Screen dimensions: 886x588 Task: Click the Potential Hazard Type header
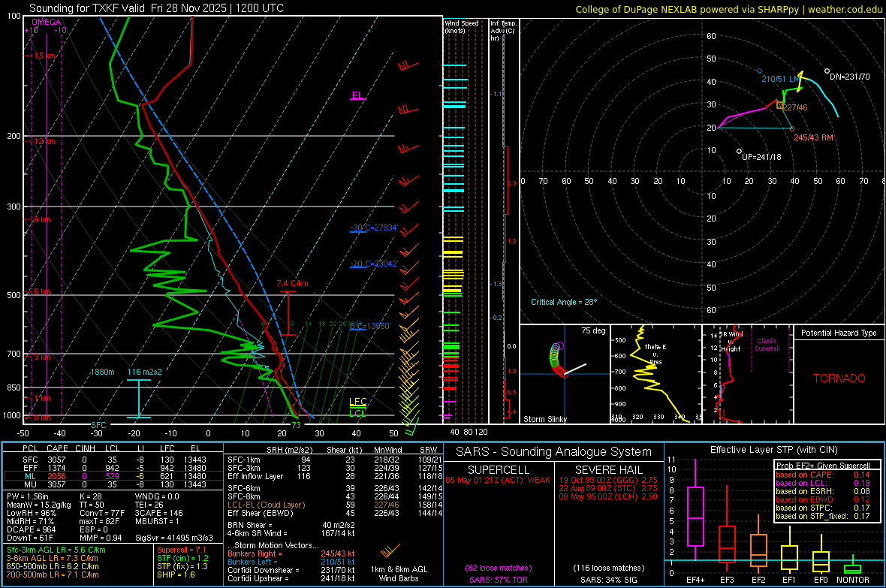pos(839,333)
